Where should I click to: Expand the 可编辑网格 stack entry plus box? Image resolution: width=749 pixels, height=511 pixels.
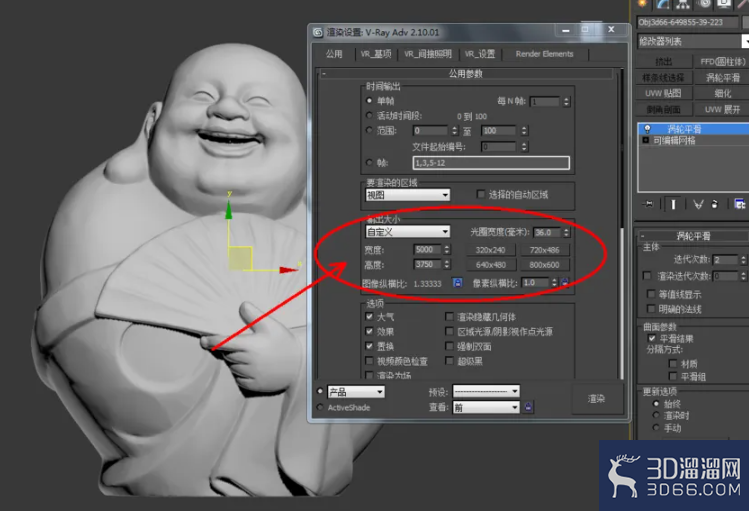click(646, 140)
